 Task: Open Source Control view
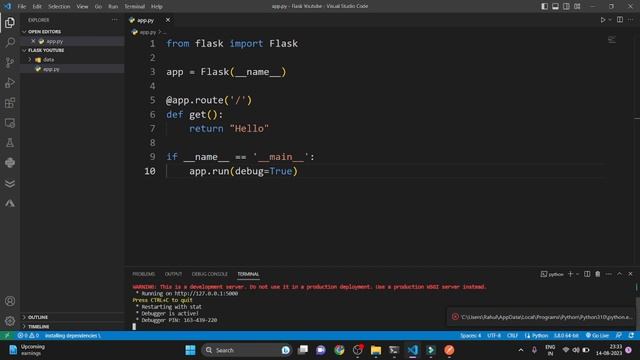click(x=10, y=62)
